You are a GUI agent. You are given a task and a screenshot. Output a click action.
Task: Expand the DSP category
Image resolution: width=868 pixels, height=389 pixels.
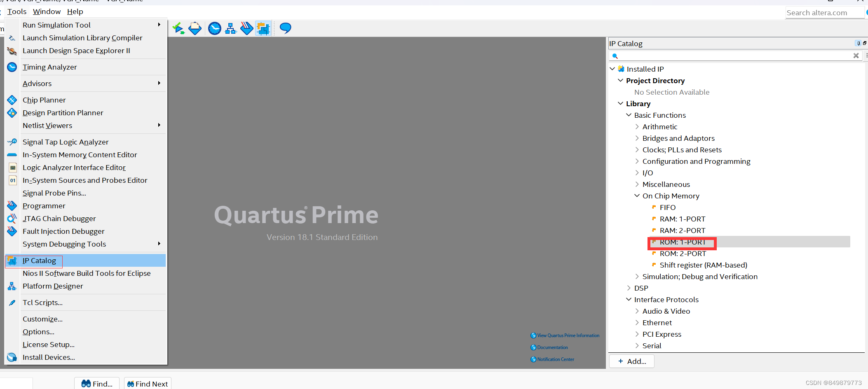click(x=629, y=288)
